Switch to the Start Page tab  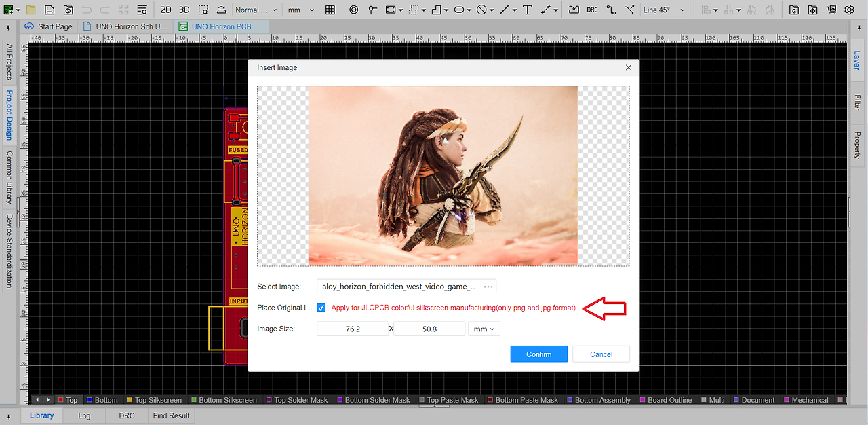[x=48, y=26]
